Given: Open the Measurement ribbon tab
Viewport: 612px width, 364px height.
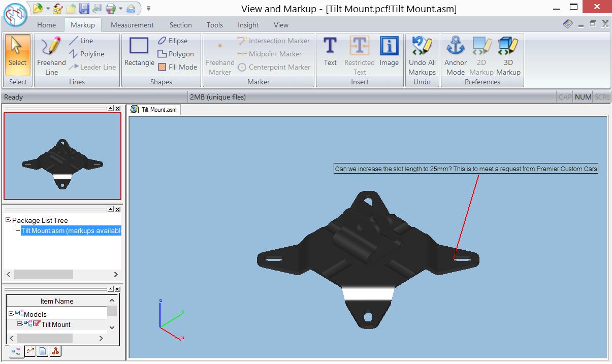Looking at the screenshot, I should pyautogui.click(x=132, y=25).
